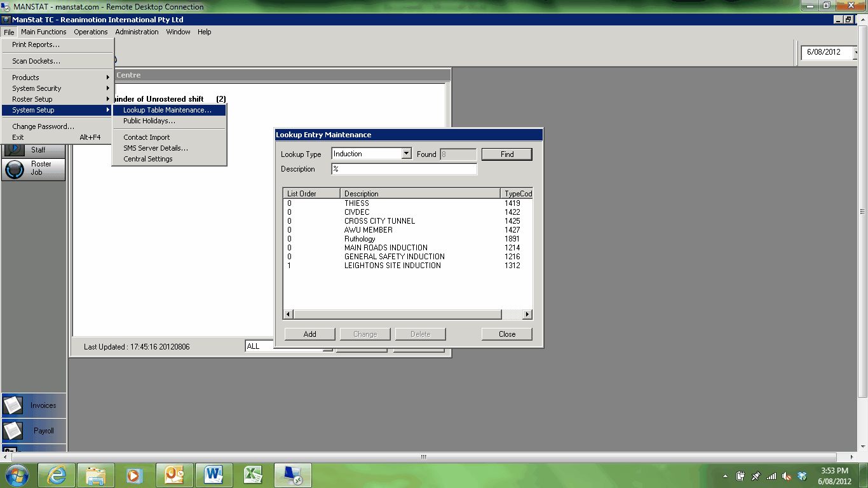Click the muted volume tray icon

click(787, 476)
